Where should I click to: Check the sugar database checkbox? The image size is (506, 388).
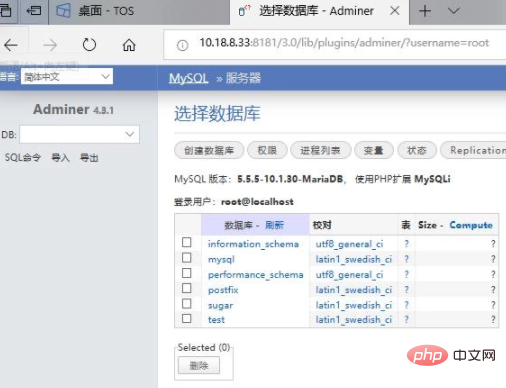187,303
